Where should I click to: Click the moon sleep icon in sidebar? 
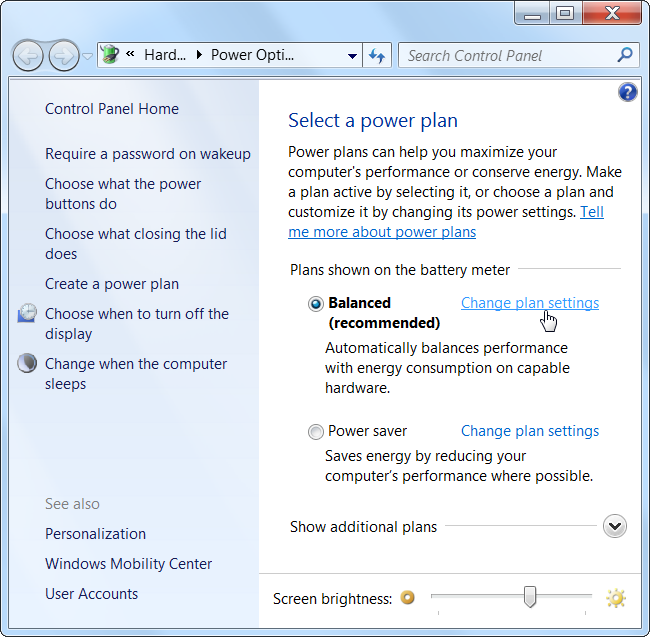27,363
